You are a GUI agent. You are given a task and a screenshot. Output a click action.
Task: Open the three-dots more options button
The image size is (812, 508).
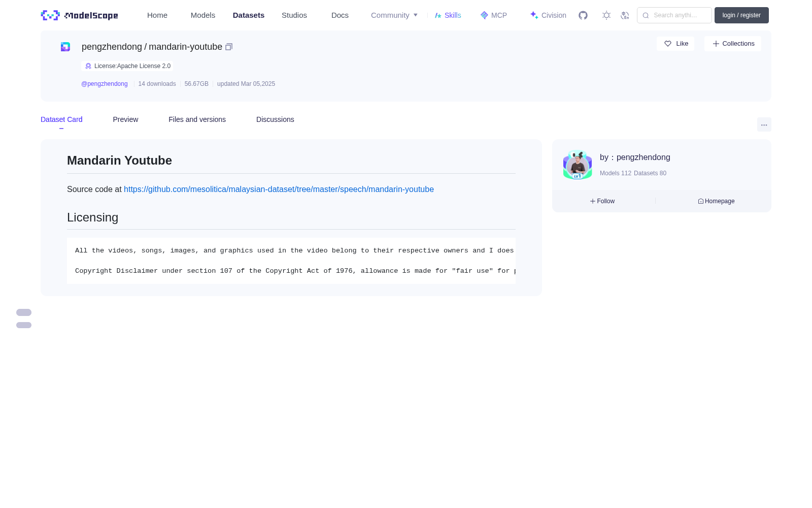click(x=764, y=125)
